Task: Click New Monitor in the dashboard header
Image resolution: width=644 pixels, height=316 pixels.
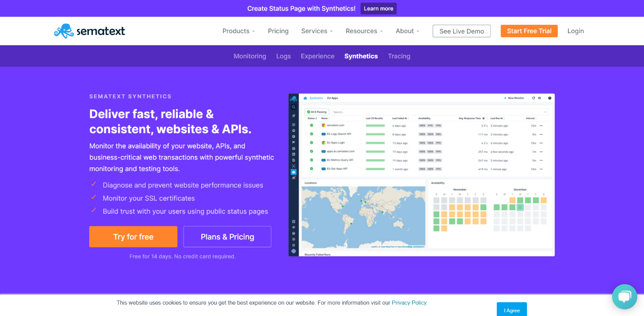Action: 514,98
